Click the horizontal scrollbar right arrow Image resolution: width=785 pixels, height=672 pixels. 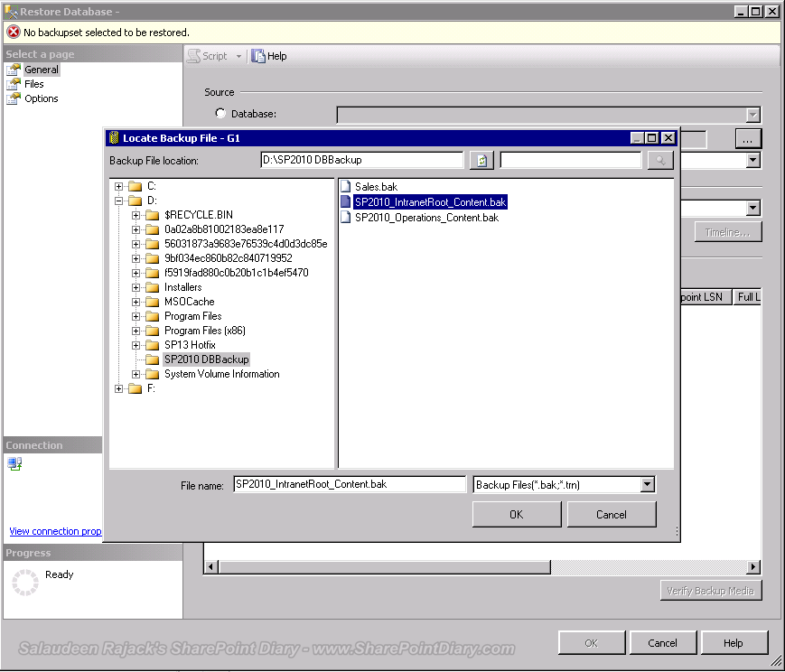point(753,567)
